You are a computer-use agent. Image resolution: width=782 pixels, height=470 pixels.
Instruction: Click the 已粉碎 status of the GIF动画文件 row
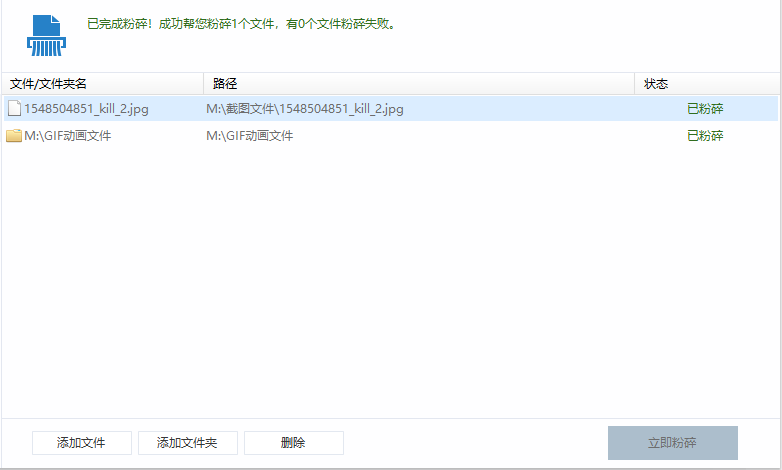tap(705, 136)
